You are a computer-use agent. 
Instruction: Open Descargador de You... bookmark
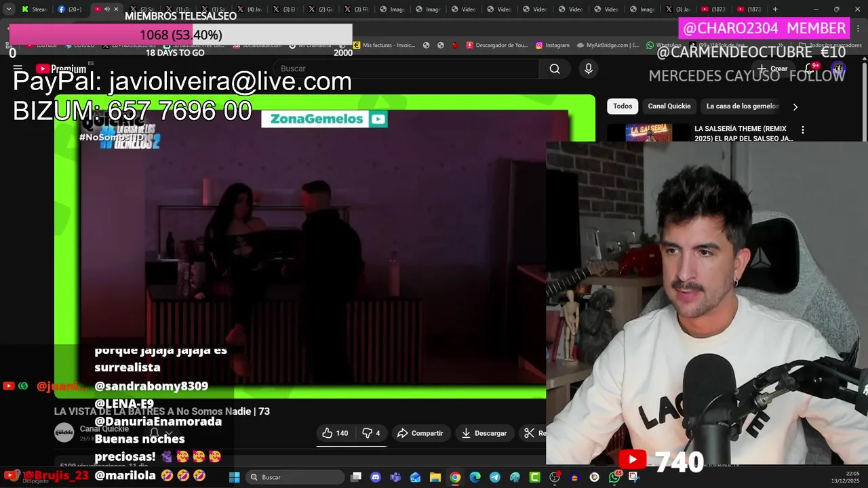click(497, 45)
